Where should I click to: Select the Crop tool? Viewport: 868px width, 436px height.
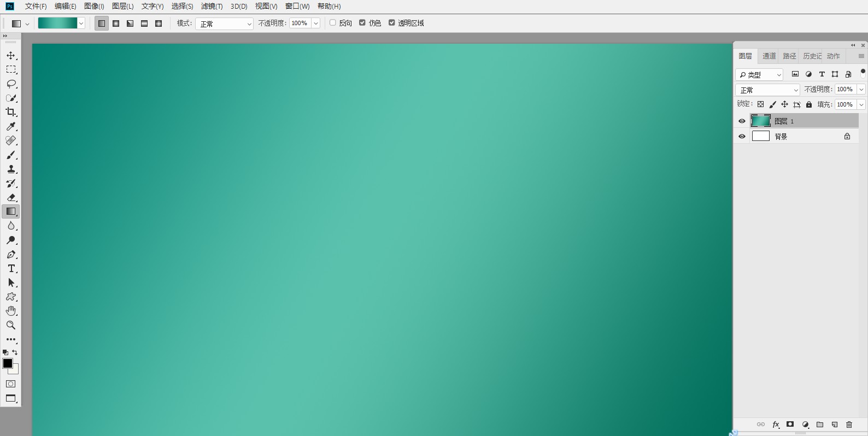11,112
